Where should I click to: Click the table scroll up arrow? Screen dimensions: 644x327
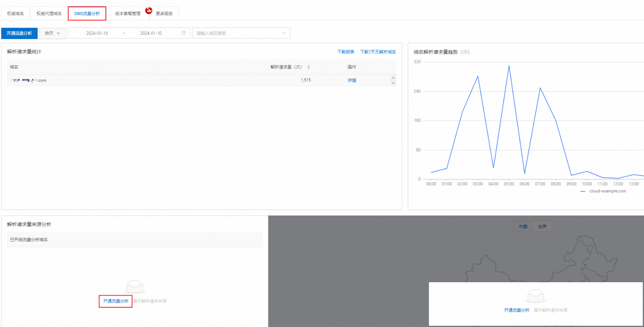tap(393, 78)
